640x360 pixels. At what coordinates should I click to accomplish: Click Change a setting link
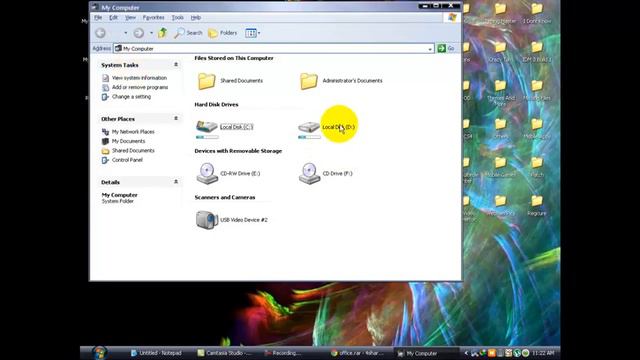(x=131, y=96)
